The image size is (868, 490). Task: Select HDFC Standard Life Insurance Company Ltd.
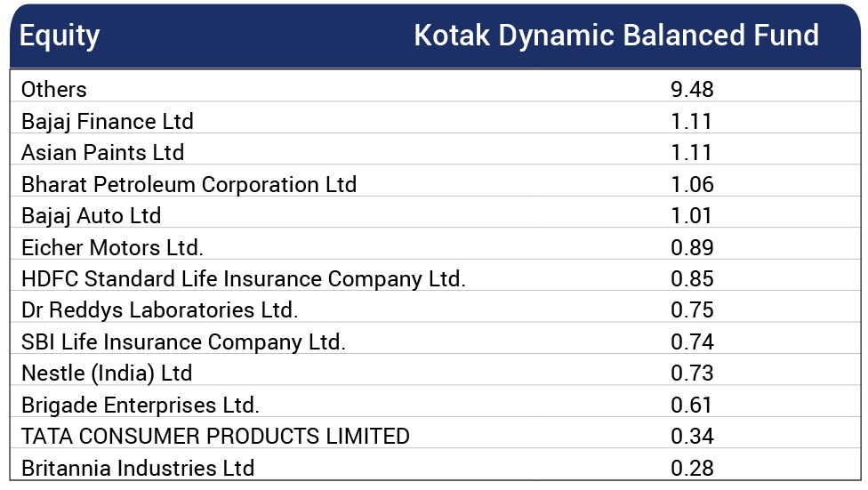click(x=243, y=279)
